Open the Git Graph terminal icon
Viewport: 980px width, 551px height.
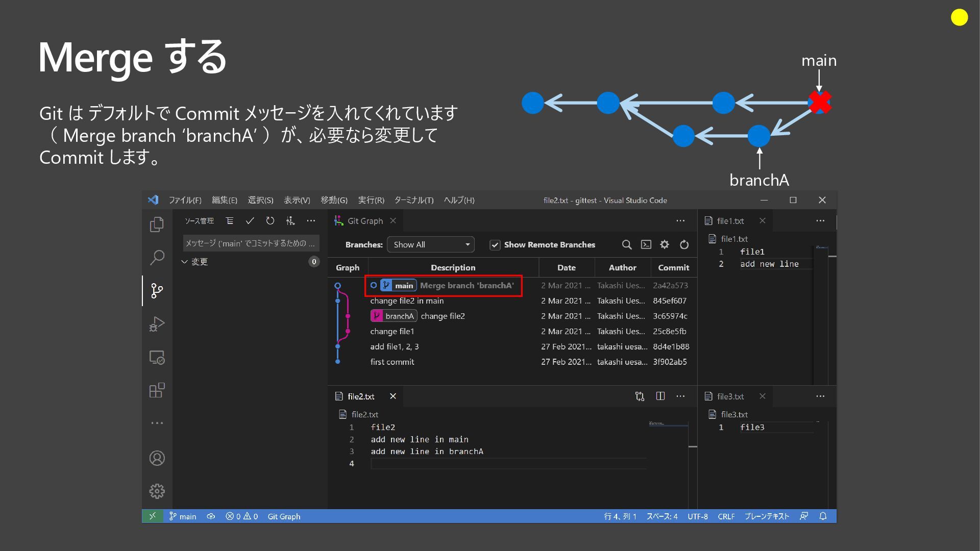click(646, 245)
